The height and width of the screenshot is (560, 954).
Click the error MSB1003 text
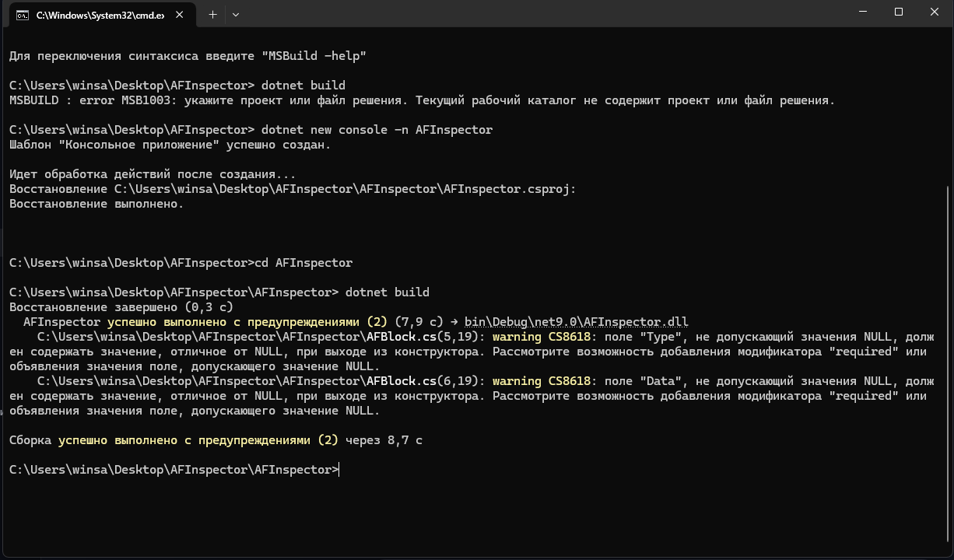128,100
